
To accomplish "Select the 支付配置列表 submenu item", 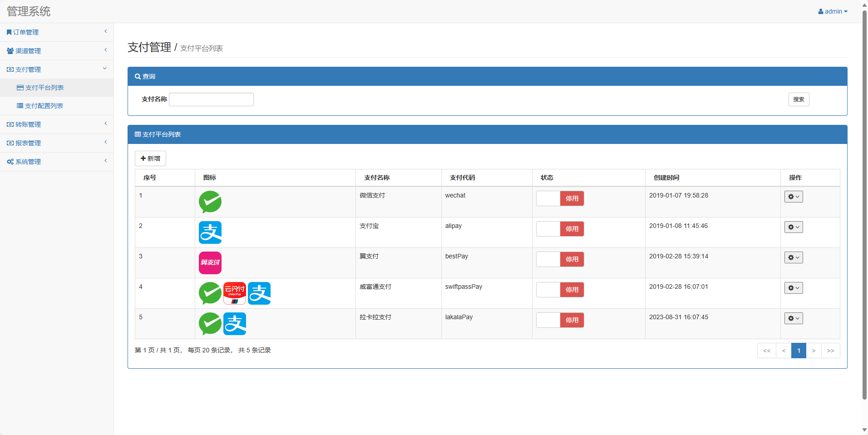I will tap(57, 106).
